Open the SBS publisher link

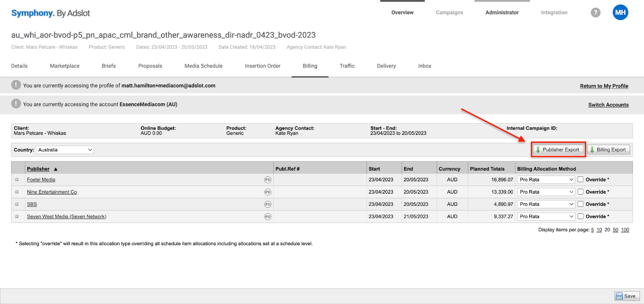[32, 205]
